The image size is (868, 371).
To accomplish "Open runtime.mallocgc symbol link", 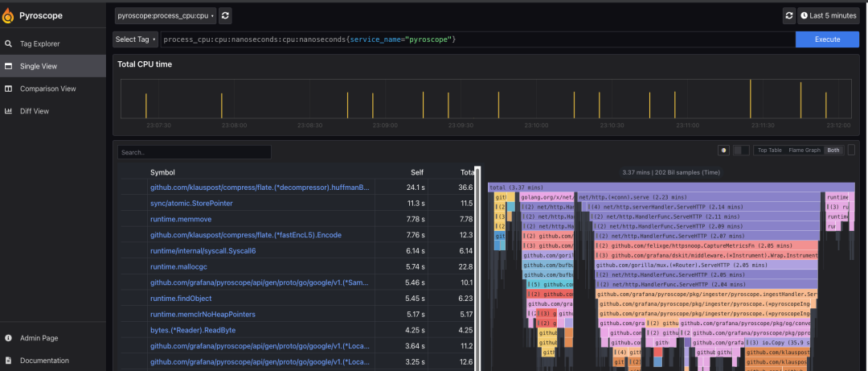I will (175, 266).
